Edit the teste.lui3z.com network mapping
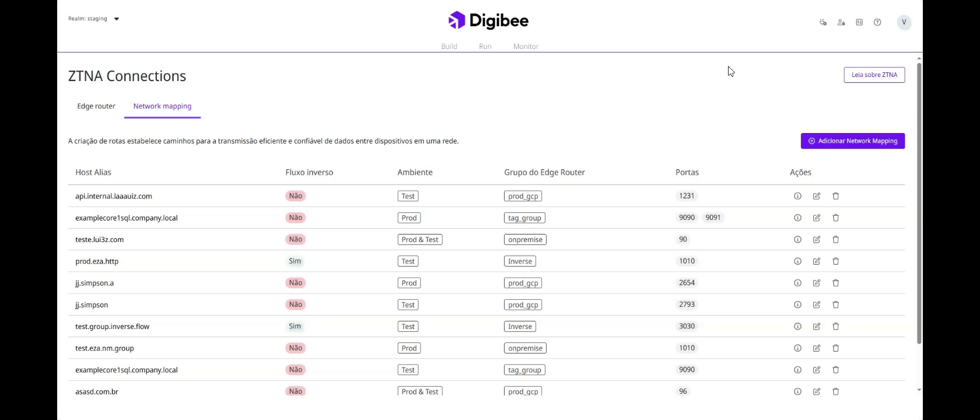This screenshot has width=980, height=420. (x=817, y=240)
